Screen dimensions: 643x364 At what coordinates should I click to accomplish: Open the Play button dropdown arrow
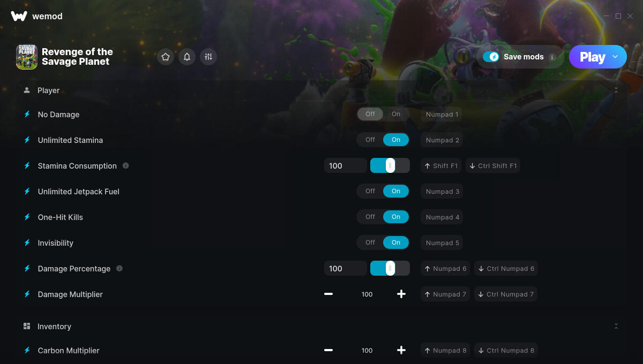tap(615, 57)
